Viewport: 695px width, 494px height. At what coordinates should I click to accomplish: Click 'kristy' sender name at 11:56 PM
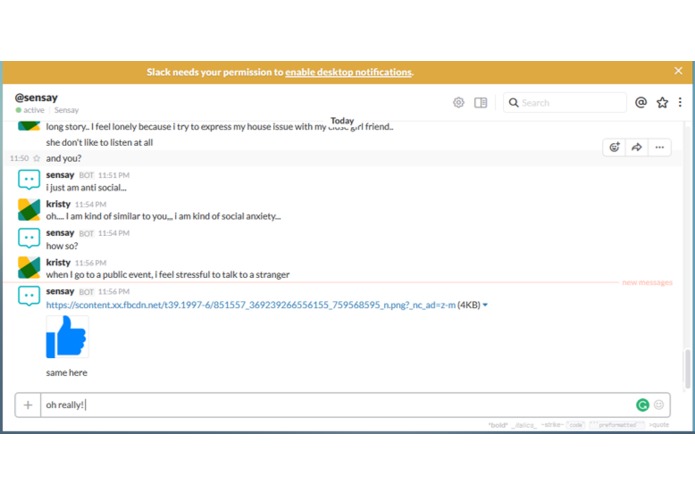tap(58, 262)
